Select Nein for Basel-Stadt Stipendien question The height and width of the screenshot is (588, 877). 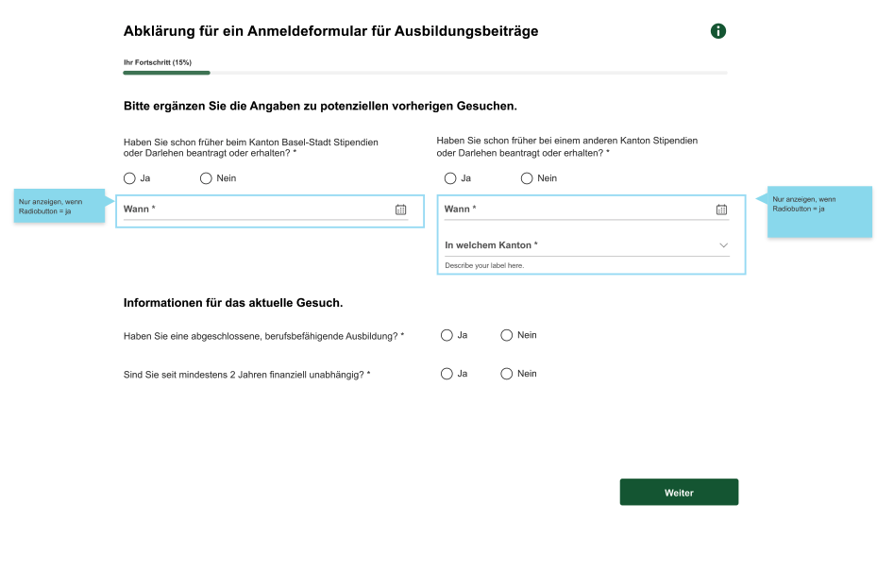[x=206, y=178]
